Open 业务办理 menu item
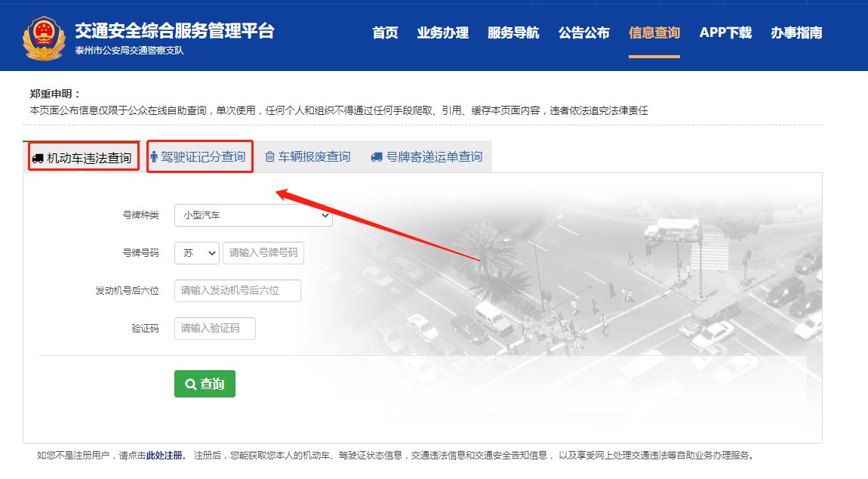868x479 pixels. tap(443, 32)
